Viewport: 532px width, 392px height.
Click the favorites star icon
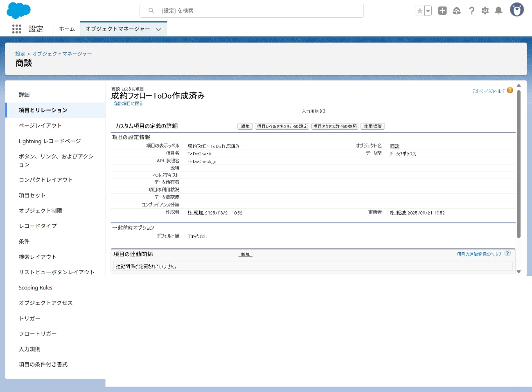420,10
